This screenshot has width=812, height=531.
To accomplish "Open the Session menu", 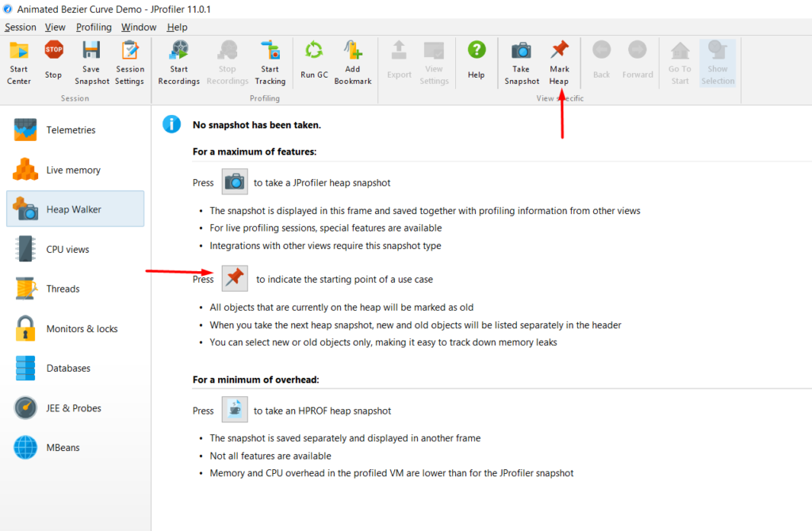I will (x=21, y=27).
